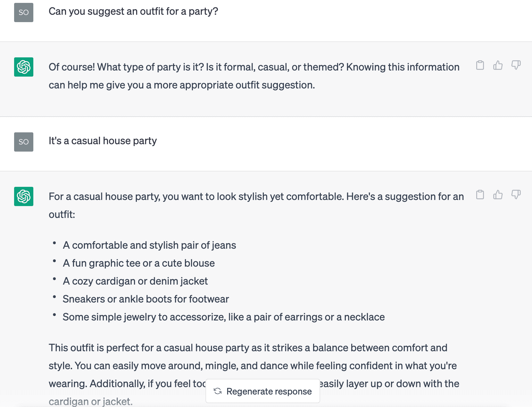Click the Regenerate response button
Viewport: 532px width, 407px height.
tap(263, 391)
